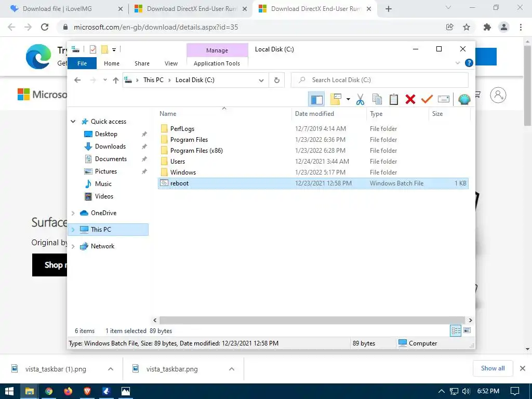Refresh the Local Disk (C:) folder
Viewport: 532px width, 399px height.
tap(277, 81)
